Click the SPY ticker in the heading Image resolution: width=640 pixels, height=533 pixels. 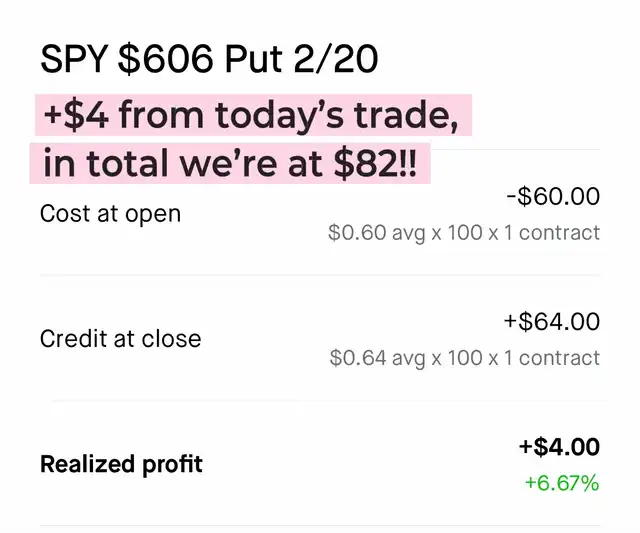pyautogui.click(x=74, y=59)
